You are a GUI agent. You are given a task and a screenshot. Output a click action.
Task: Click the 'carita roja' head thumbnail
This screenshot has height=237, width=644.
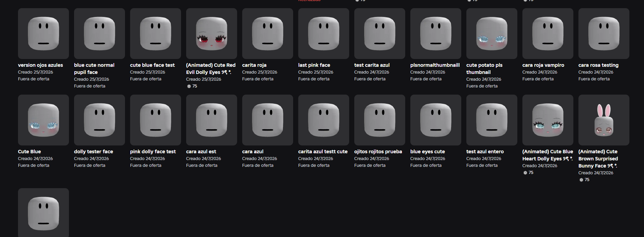coord(268,34)
